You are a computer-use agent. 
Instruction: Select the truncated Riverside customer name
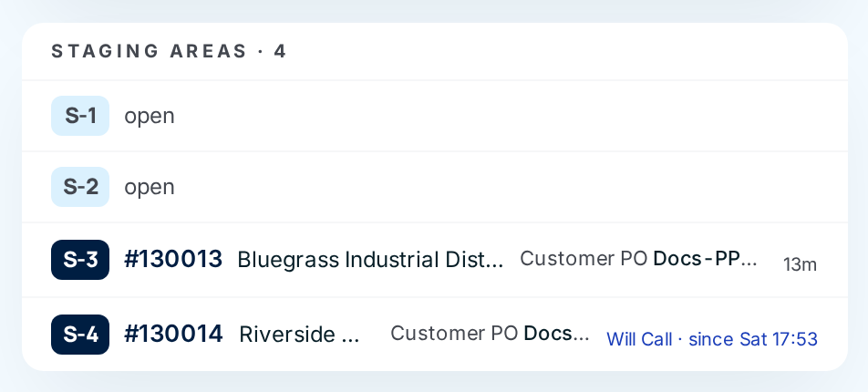point(299,335)
